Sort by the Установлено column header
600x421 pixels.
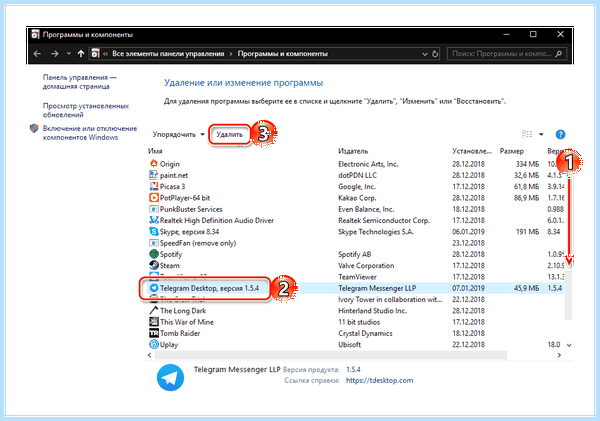tap(472, 151)
